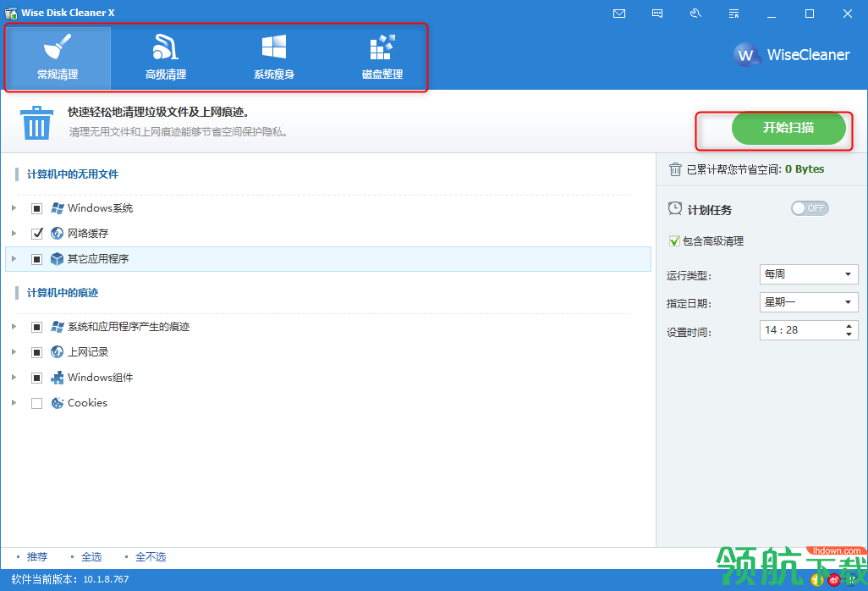Click the 全不选 link
868x591 pixels.
[151, 556]
